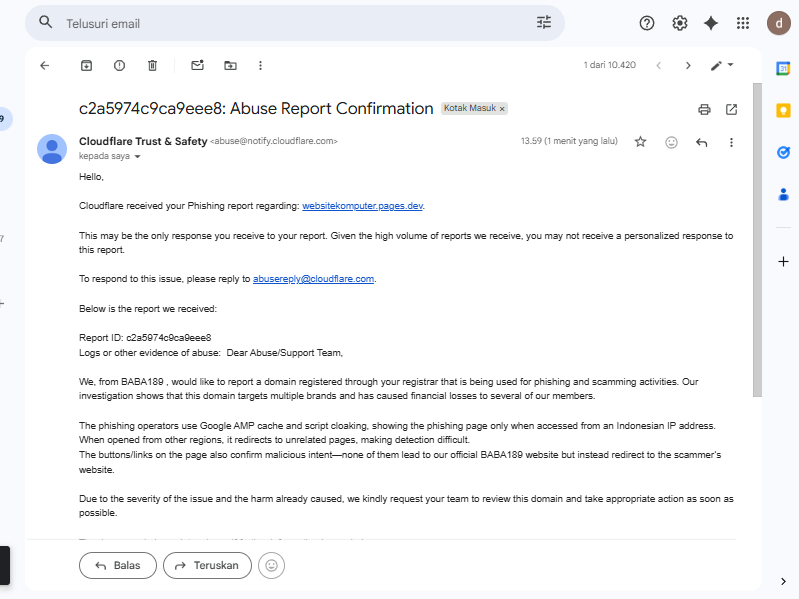Reply using the header arrow icon
Screen dimensions: 799x599
[702, 142]
